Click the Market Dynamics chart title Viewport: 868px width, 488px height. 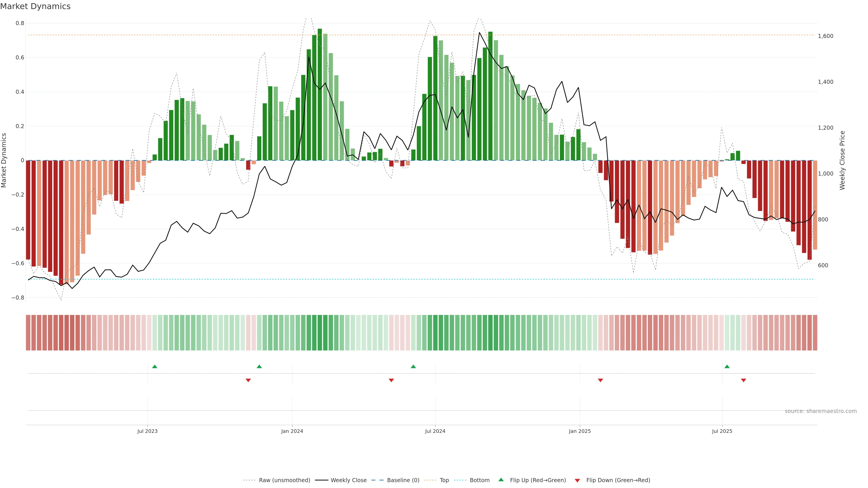coord(35,6)
